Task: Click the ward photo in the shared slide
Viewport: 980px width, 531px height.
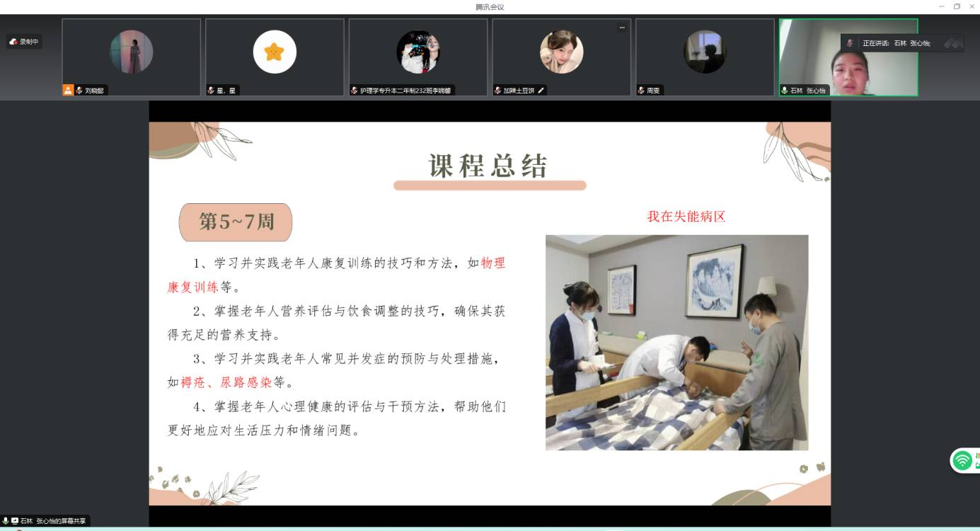Action: coord(676,343)
